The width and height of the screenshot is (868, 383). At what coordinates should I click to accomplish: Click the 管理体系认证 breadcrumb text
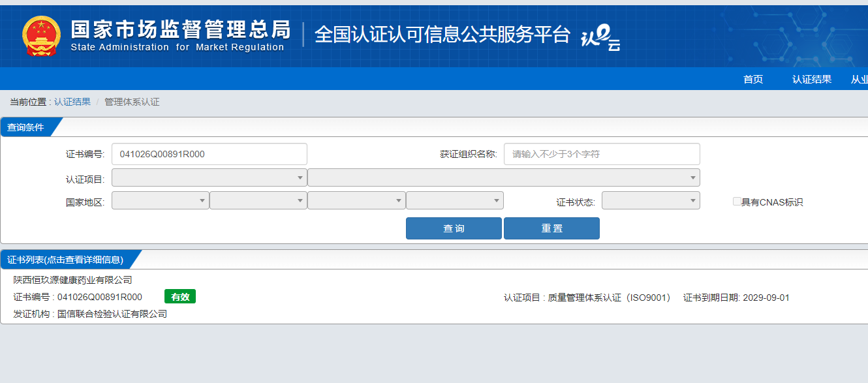(x=132, y=102)
